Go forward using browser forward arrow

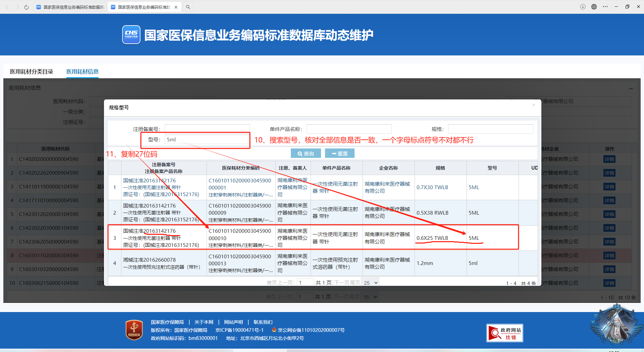tap(17, 7)
